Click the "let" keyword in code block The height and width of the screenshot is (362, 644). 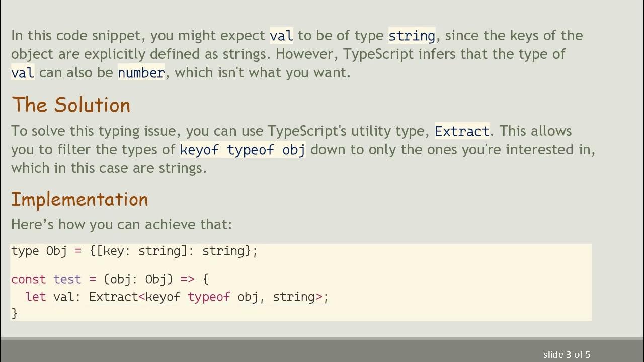tap(36, 297)
